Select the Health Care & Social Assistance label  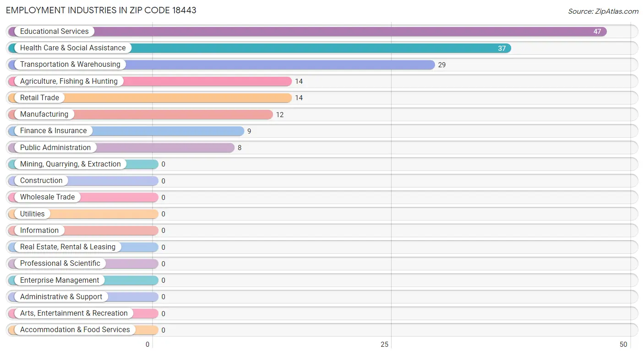click(x=73, y=48)
